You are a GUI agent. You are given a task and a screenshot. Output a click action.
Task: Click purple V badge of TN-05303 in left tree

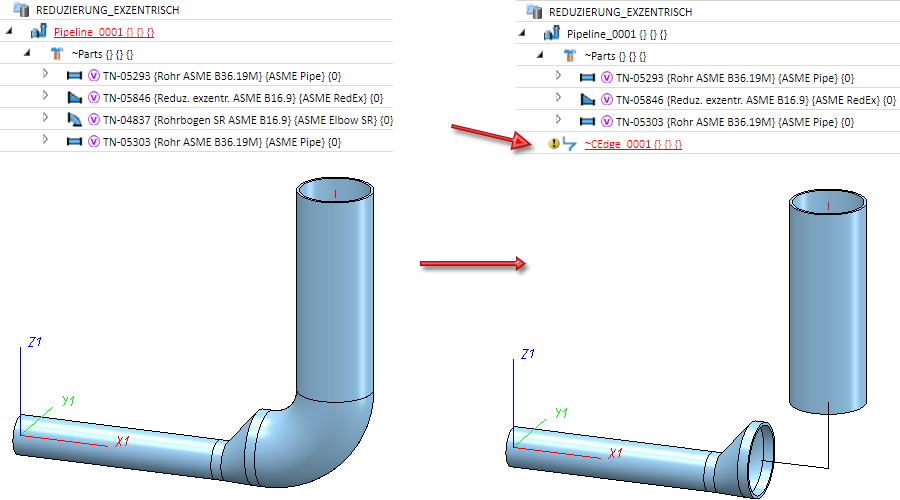click(94, 141)
